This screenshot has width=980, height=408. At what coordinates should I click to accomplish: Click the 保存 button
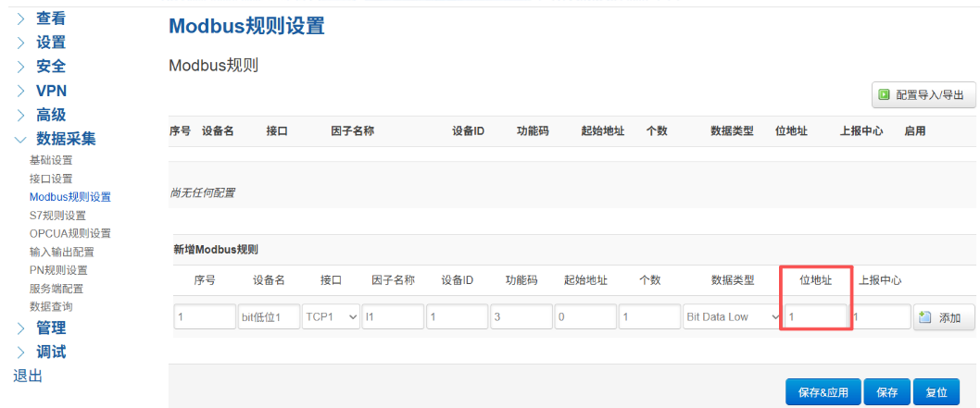pos(886,392)
